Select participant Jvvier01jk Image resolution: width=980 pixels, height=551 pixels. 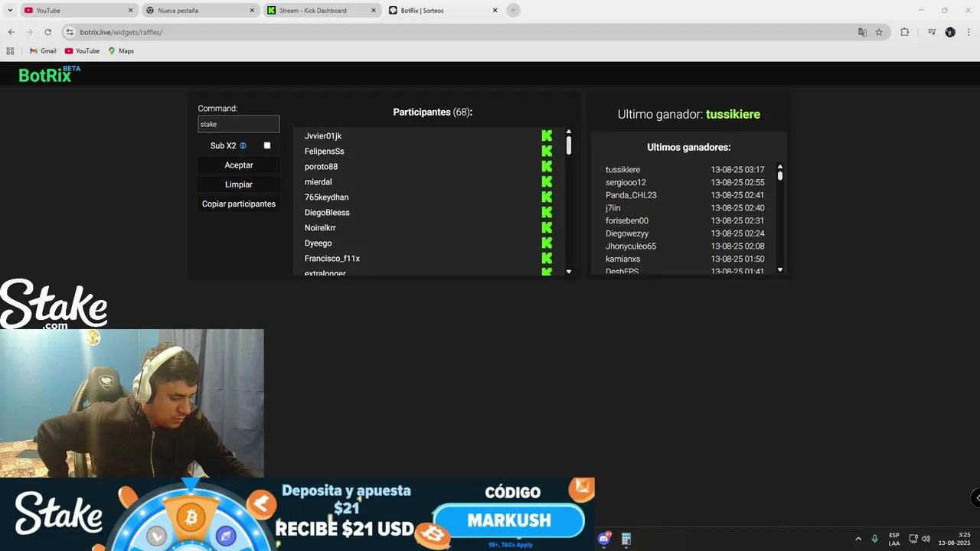(x=323, y=136)
